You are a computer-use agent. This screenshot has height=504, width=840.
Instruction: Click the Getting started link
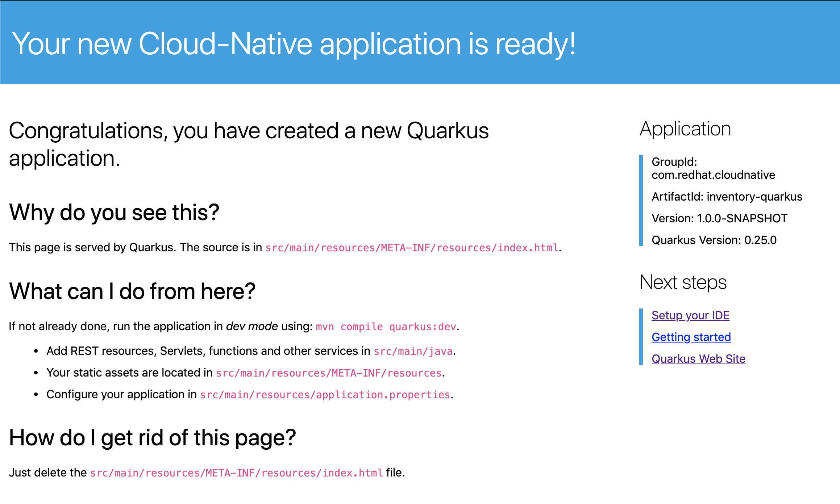pos(691,337)
